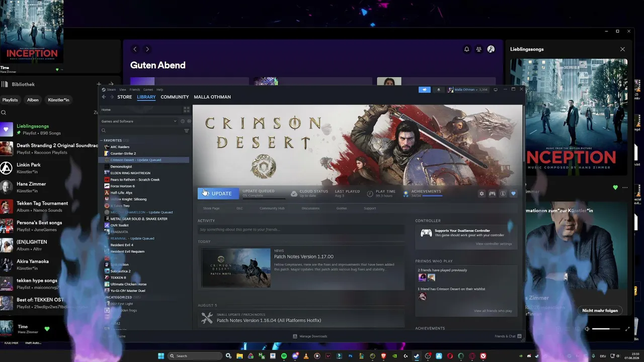Open Patch Notes 1.17.00 thumbnail

pyautogui.click(x=236, y=267)
